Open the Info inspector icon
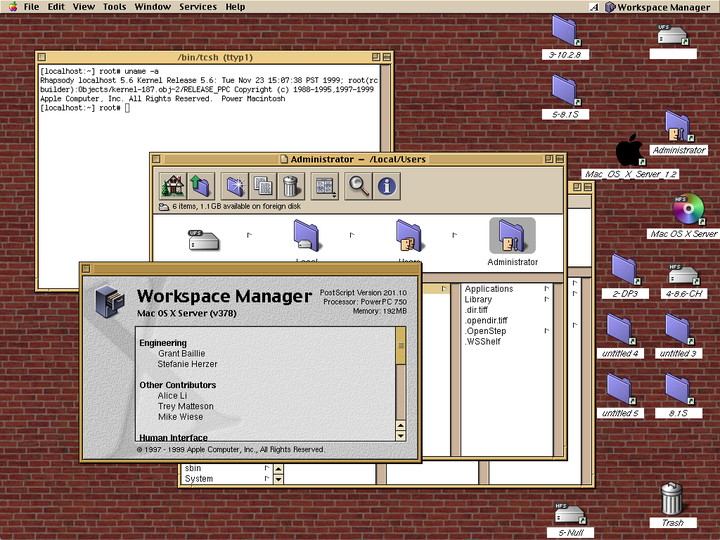Screen dimensions: 720x540 pyautogui.click(x=387, y=186)
